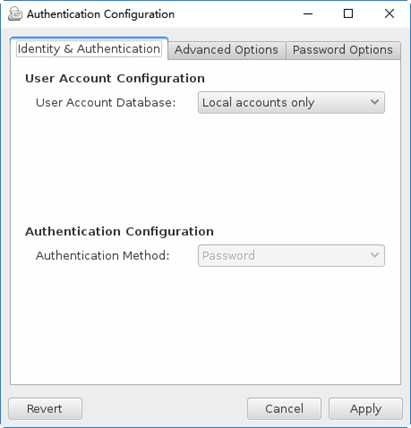Apply the authentication configuration
The image size is (411, 428).
click(366, 409)
